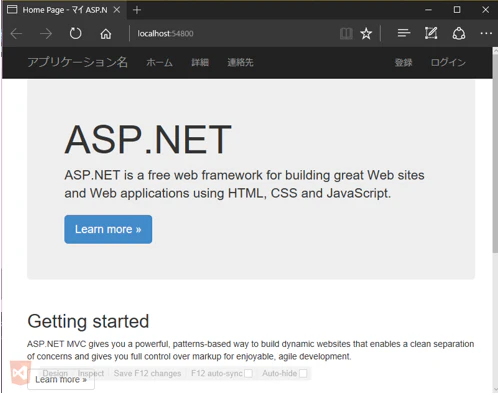Open the 登録 register link
Screen dimensions: 498x395
tap(403, 62)
